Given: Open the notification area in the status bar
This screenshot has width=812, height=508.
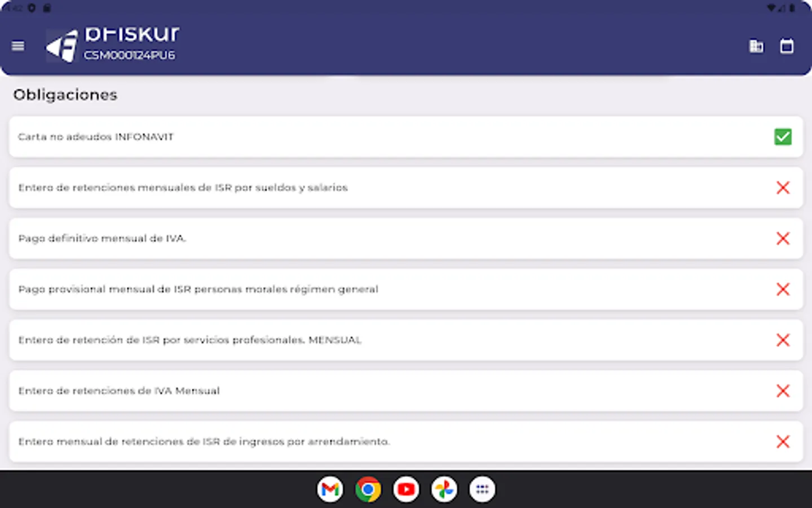Looking at the screenshot, I should pyautogui.click(x=24, y=8).
